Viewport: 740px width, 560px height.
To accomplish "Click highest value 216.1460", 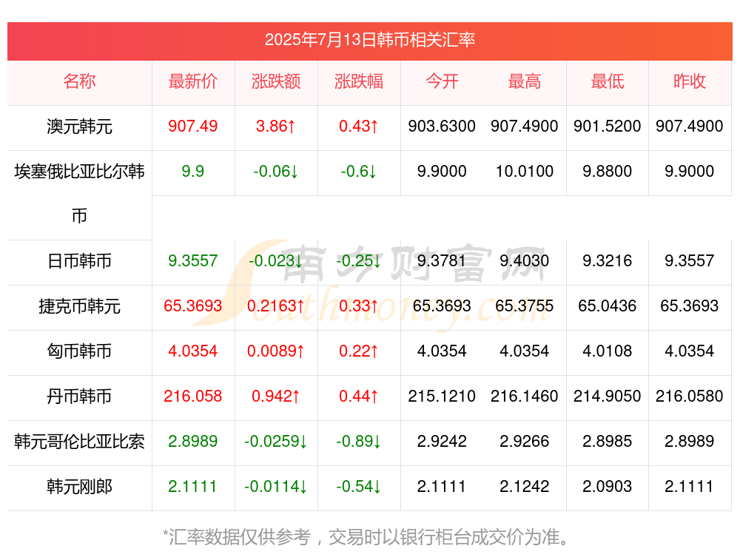I will (x=525, y=397).
